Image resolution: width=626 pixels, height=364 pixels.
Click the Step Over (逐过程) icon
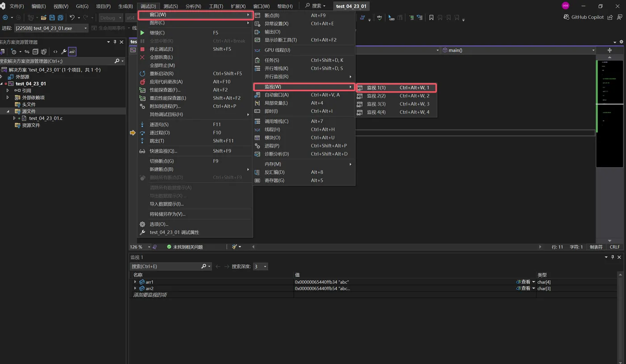coord(142,133)
